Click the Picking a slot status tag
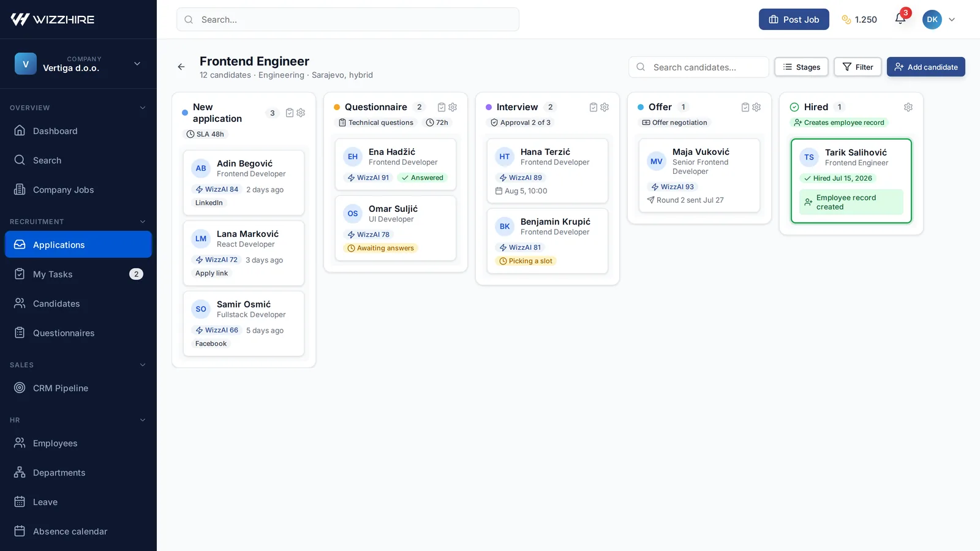The image size is (980, 551). click(x=526, y=261)
